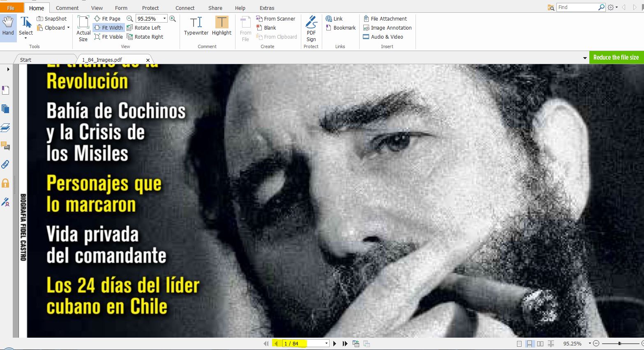
Task: Open the page number dropdown list
Action: 326,343
